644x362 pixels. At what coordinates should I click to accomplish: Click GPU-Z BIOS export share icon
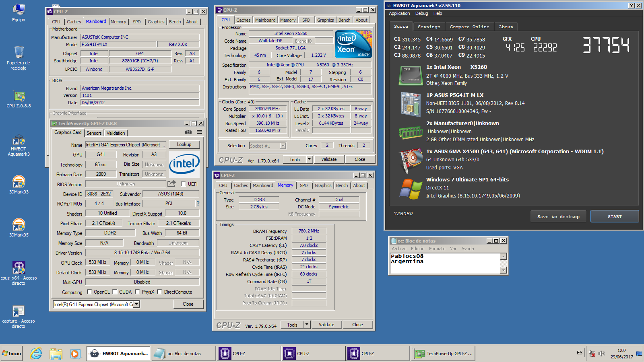(x=172, y=183)
